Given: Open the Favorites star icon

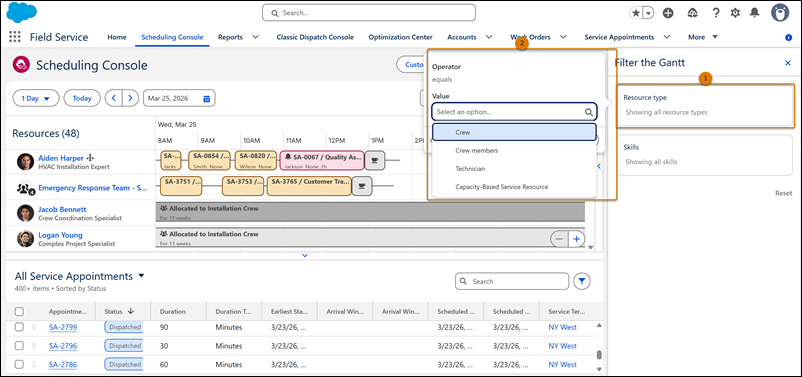Looking at the screenshot, I should [636, 13].
